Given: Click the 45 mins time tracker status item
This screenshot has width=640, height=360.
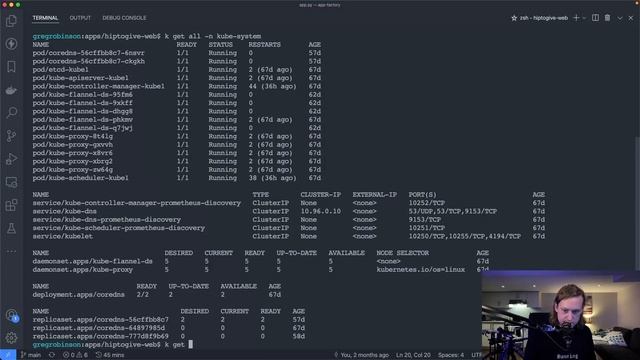Looking at the screenshot, I should pos(109,355).
